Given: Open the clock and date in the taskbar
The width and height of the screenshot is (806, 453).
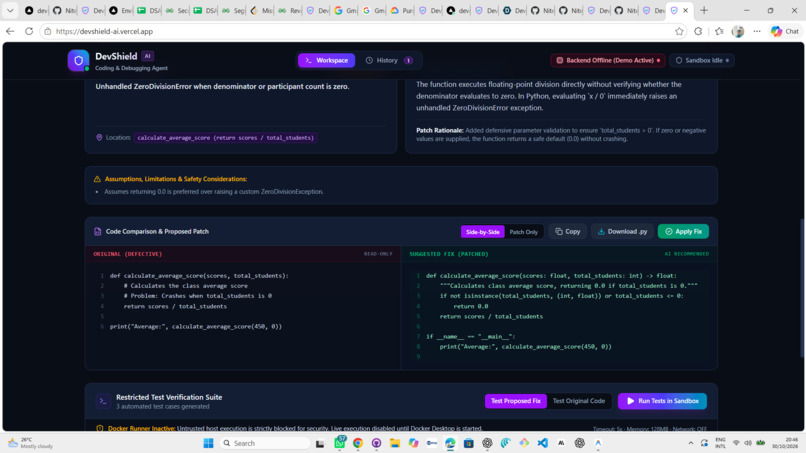Looking at the screenshot, I should tap(784, 443).
